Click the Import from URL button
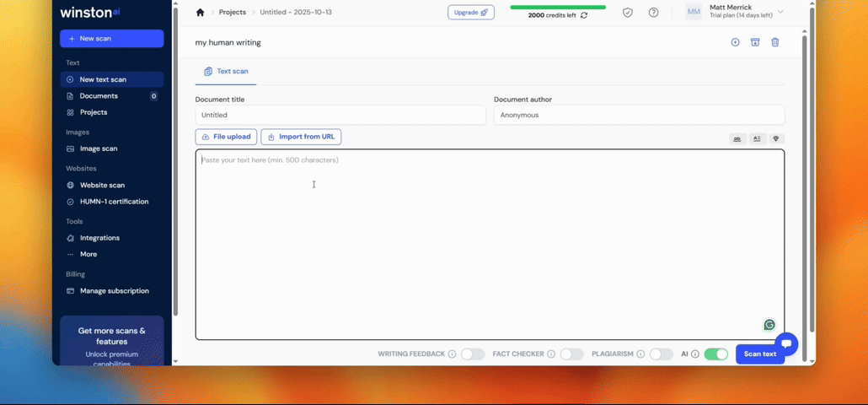 click(301, 137)
